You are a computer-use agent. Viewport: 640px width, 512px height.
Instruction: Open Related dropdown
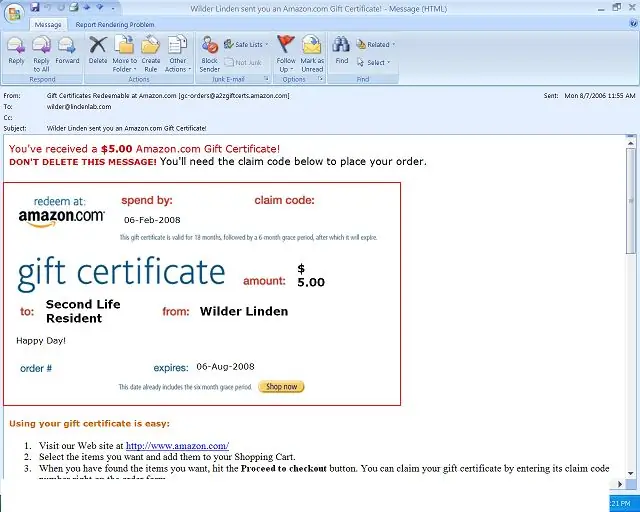376,44
